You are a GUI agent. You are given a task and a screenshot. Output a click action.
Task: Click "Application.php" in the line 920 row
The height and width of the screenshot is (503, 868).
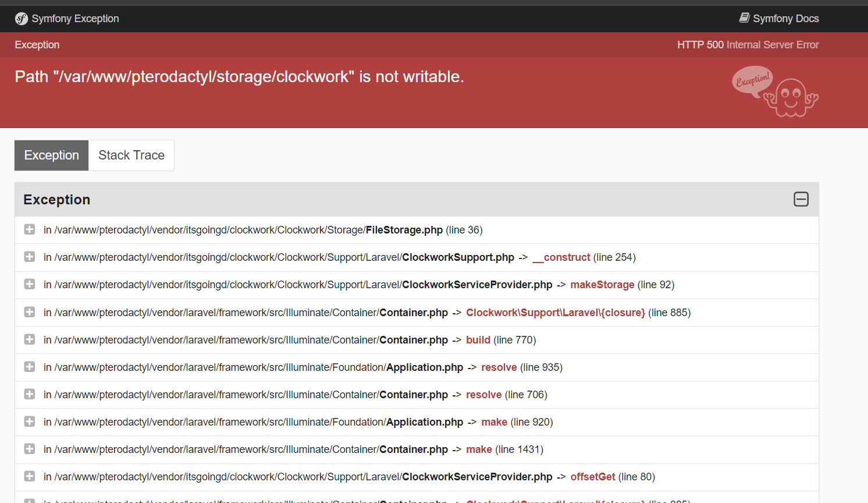click(x=425, y=422)
